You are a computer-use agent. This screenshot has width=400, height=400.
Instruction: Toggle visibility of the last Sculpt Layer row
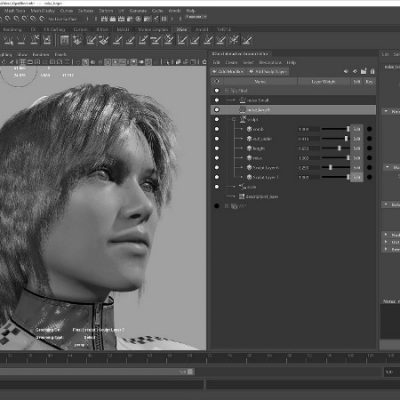tap(217, 177)
